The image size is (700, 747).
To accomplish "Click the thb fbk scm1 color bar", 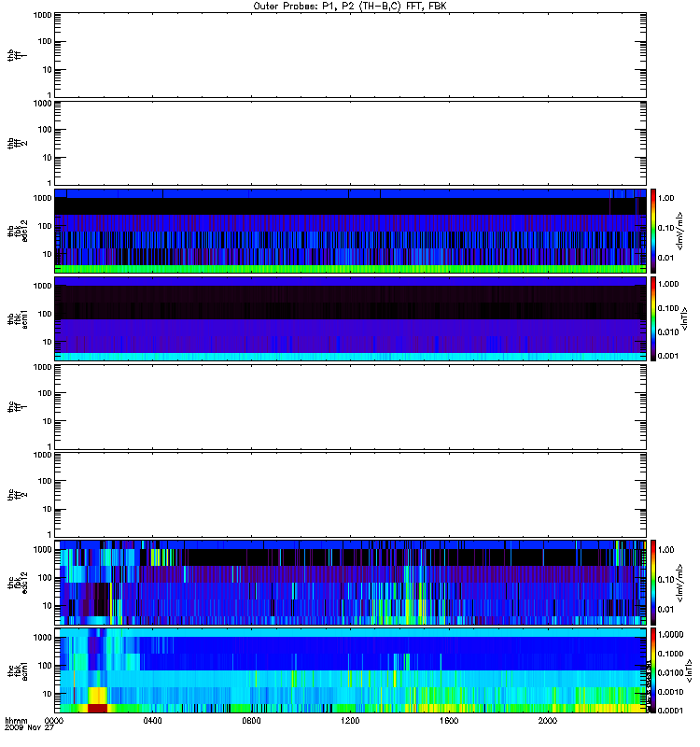I will pos(653,318).
